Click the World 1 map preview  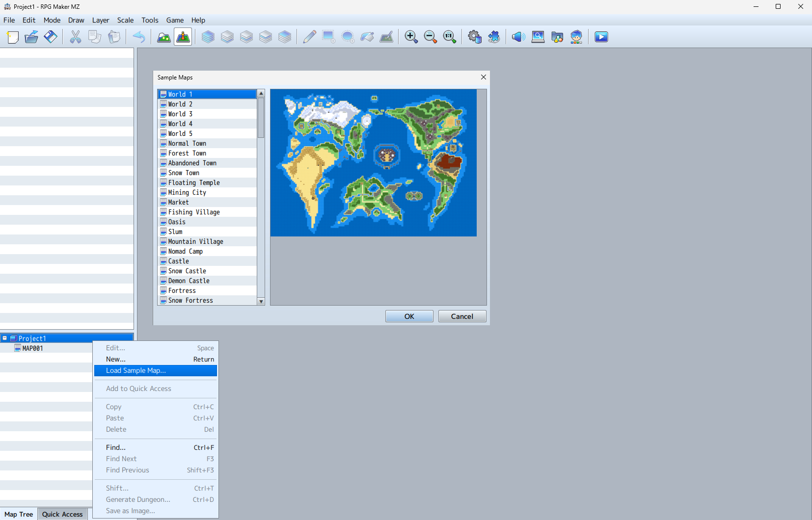pyautogui.click(x=373, y=162)
